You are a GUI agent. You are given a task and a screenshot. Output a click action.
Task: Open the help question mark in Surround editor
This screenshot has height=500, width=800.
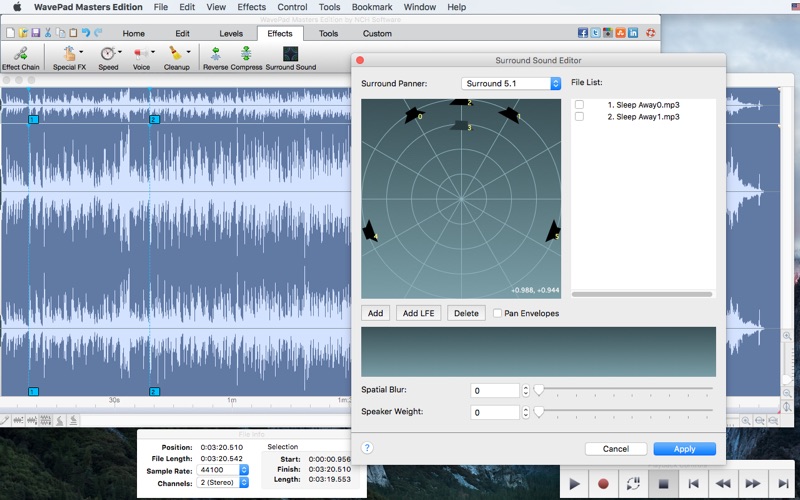point(367,448)
